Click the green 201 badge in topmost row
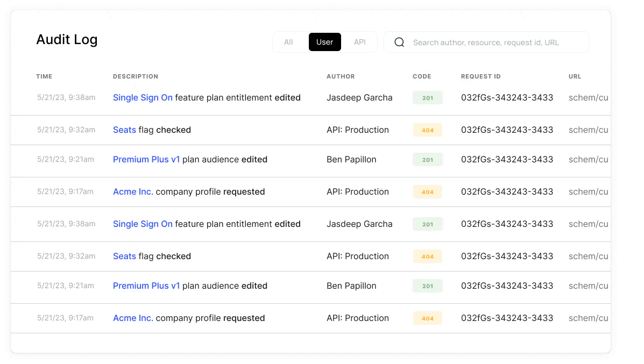The width and height of the screenshot is (644, 364). (x=427, y=98)
